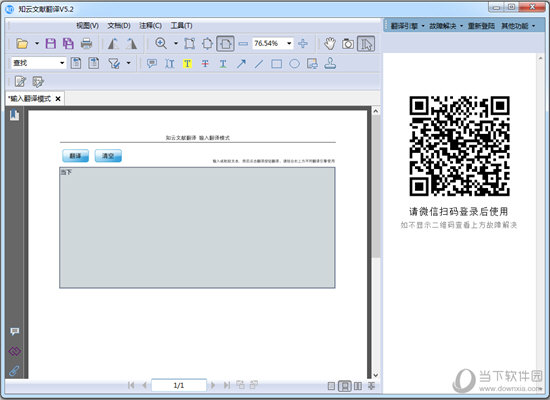Click the purple save icon
The width and height of the screenshot is (550, 400).
(x=51, y=44)
